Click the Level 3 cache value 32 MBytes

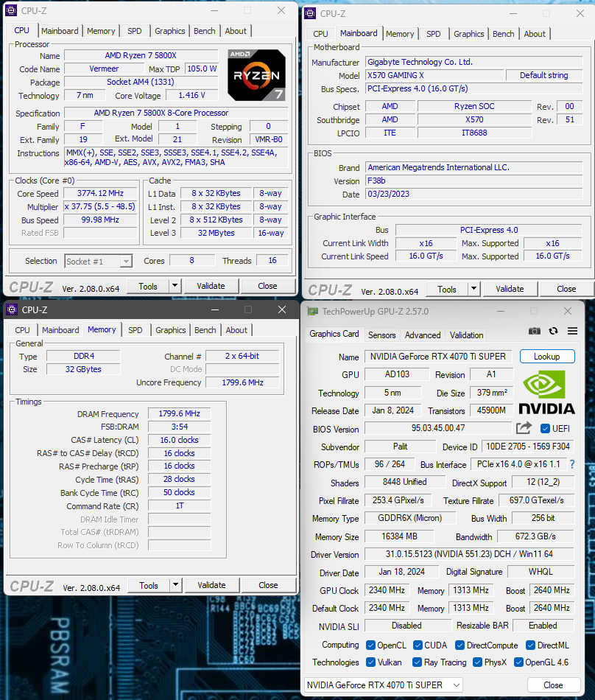pos(216,233)
